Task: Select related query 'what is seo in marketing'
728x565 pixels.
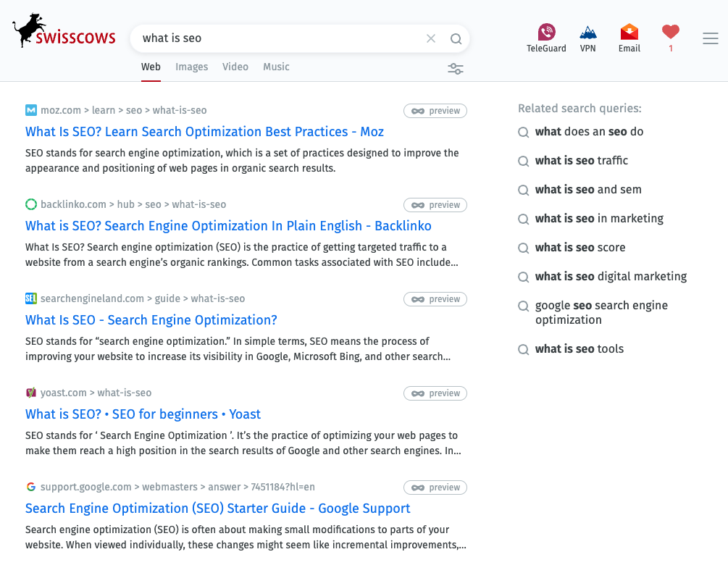Action: (x=599, y=219)
